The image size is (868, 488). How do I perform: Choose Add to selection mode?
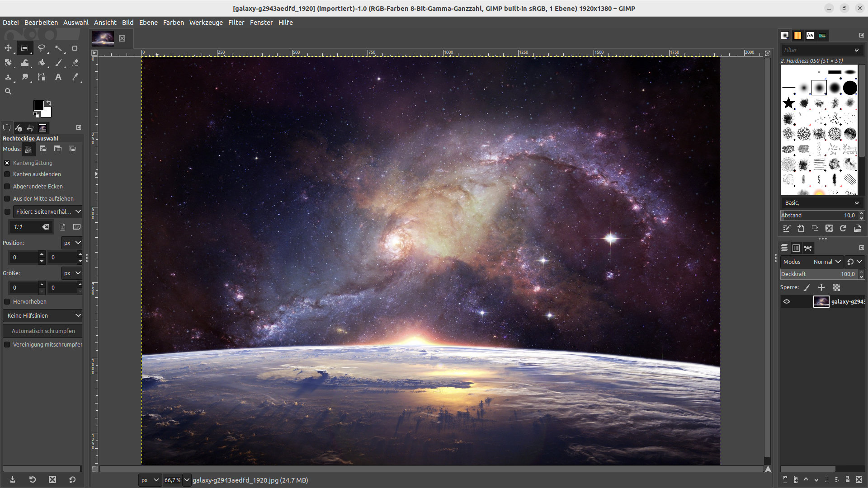point(43,149)
